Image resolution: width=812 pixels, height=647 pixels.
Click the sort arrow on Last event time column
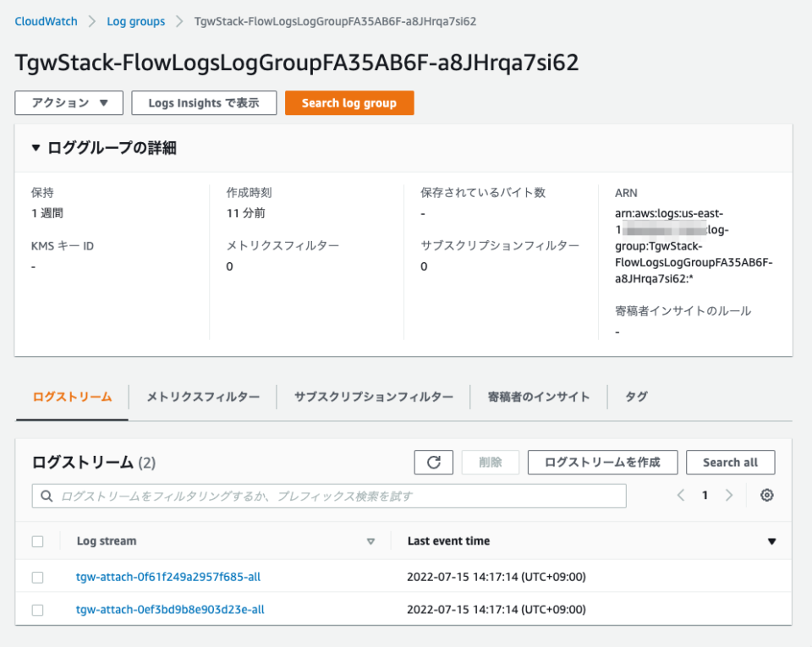pos(771,540)
